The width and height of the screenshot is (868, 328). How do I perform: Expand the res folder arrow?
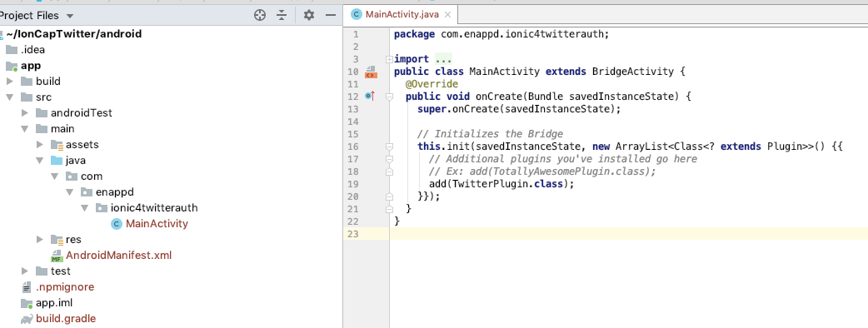click(40, 240)
